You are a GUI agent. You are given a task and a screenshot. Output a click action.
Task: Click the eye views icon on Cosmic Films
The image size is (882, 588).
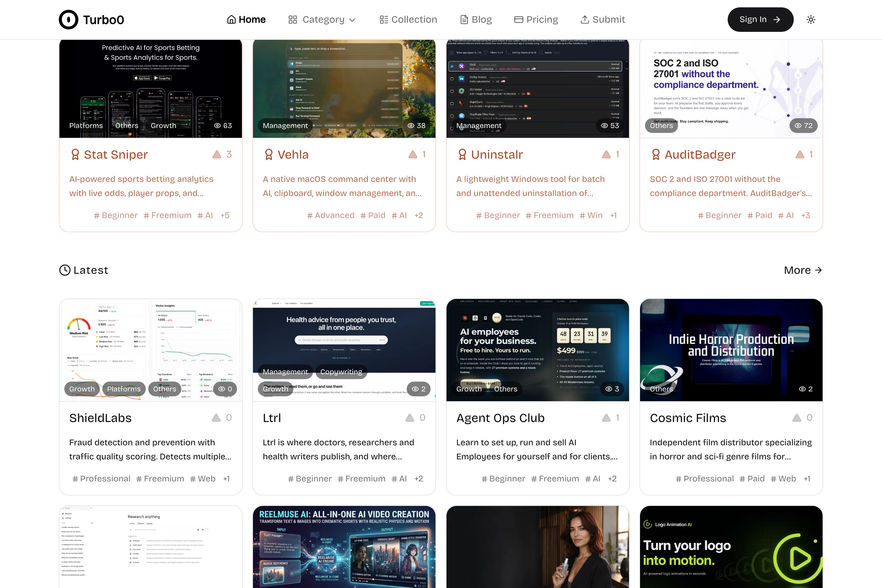pyautogui.click(x=802, y=389)
